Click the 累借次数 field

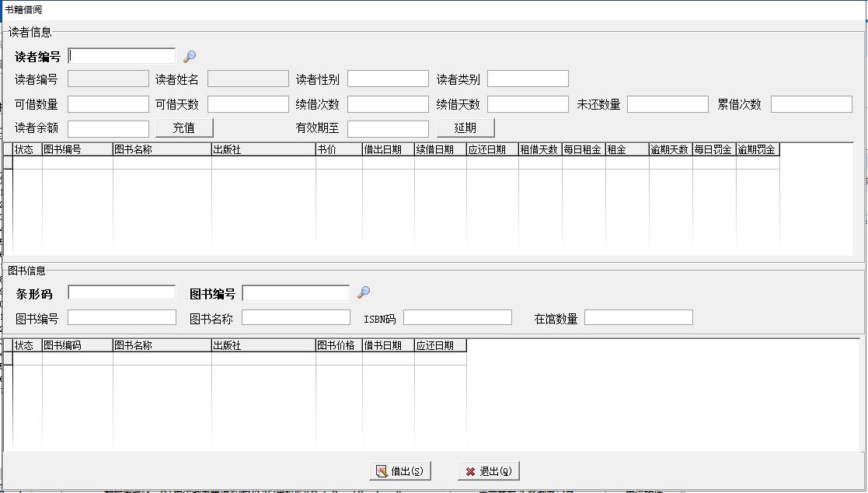pyautogui.click(x=811, y=104)
